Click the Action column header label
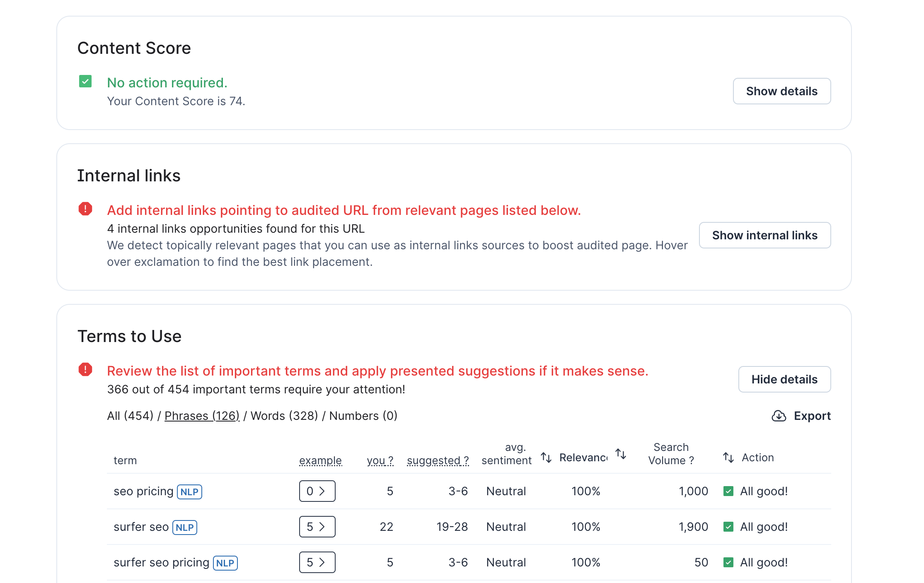 click(758, 458)
